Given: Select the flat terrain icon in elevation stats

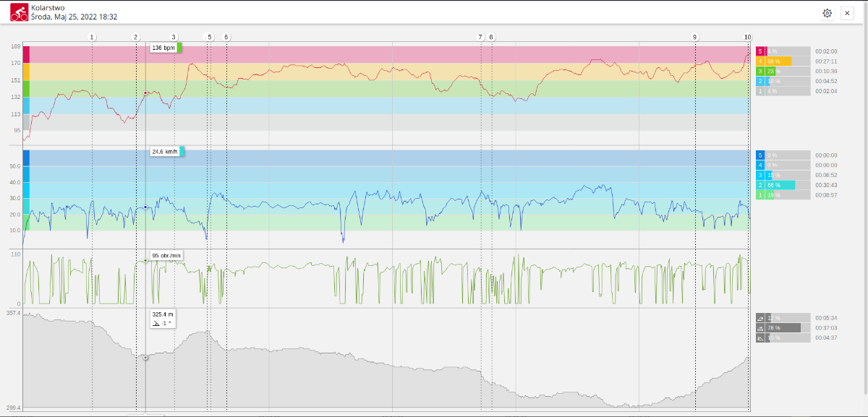Looking at the screenshot, I should (760, 328).
